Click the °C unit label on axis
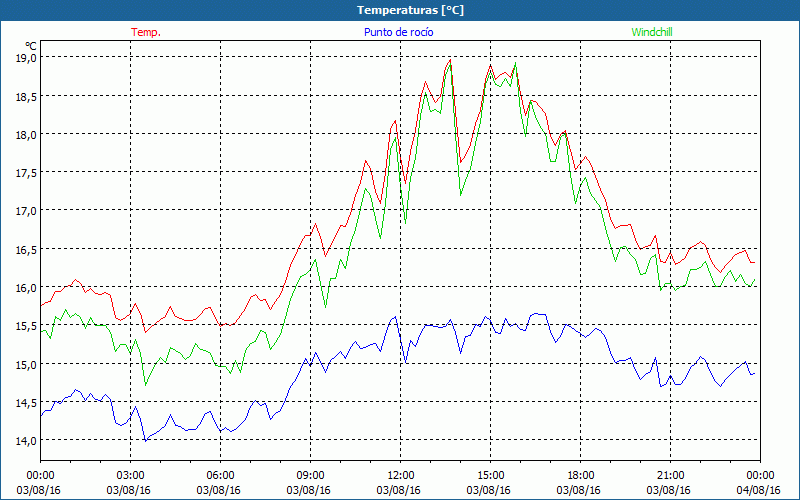Viewport: 800px width, 500px height. [x=31, y=46]
